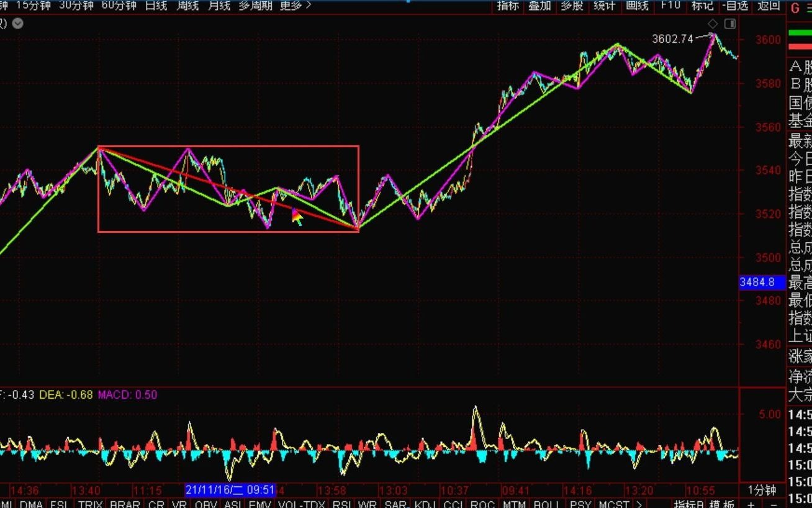Screen dimensions: 812x508
Task: Switch to the 30分钟 period
Action: [x=76, y=6]
